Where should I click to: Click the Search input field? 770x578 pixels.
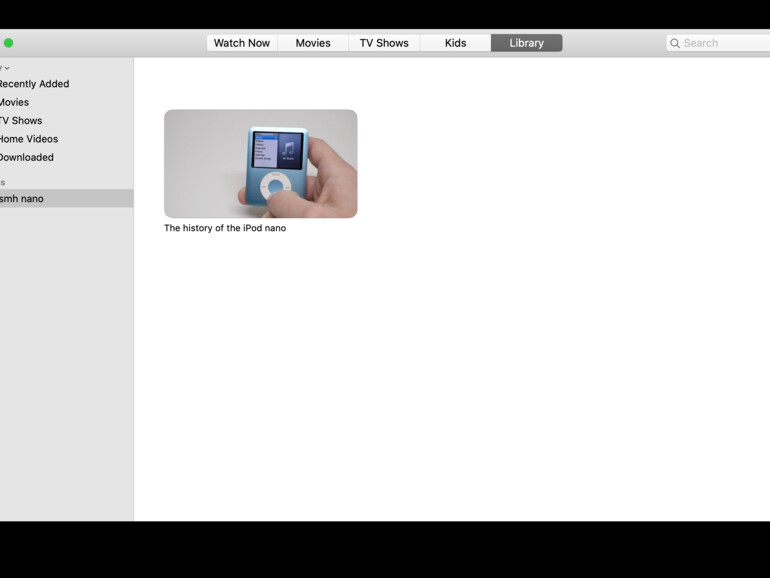[x=718, y=43]
